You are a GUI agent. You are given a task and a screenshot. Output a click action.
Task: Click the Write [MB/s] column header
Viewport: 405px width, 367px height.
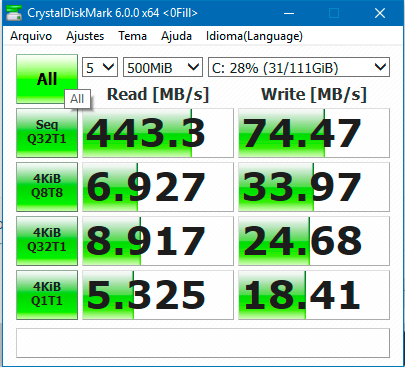pyautogui.click(x=314, y=94)
